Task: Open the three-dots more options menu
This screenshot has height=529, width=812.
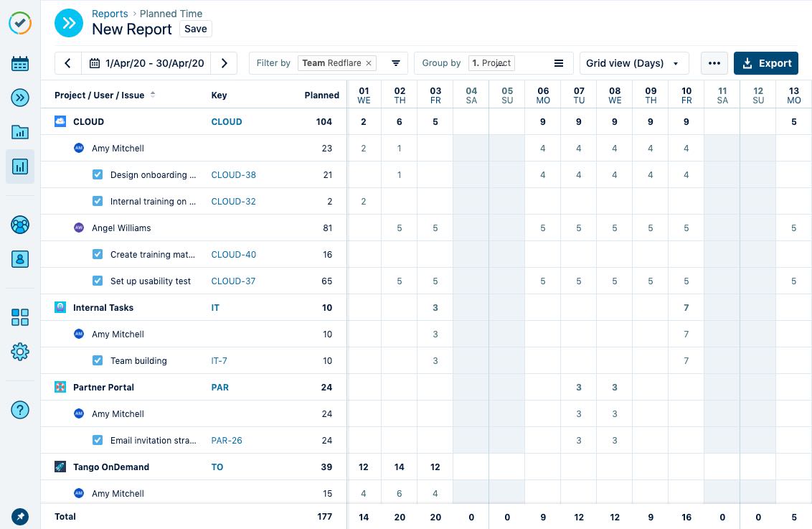Action: coord(714,63)
